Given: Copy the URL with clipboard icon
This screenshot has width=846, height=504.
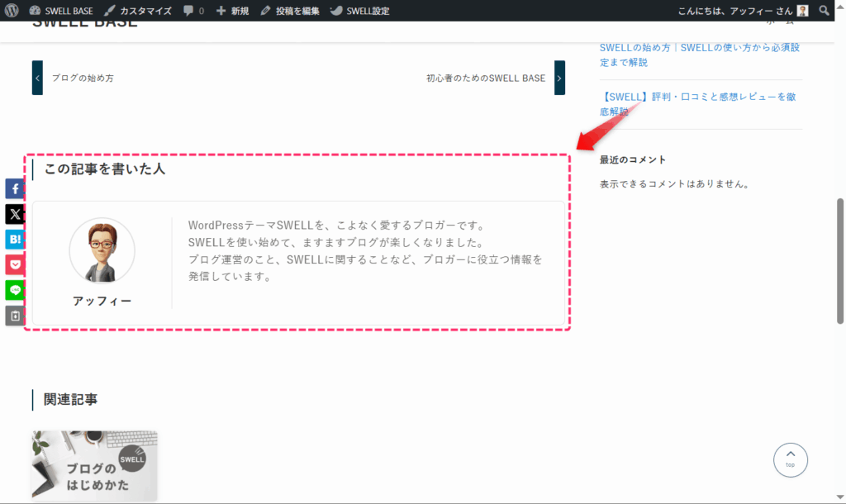Looking at the screenshot, I should 15,316.
